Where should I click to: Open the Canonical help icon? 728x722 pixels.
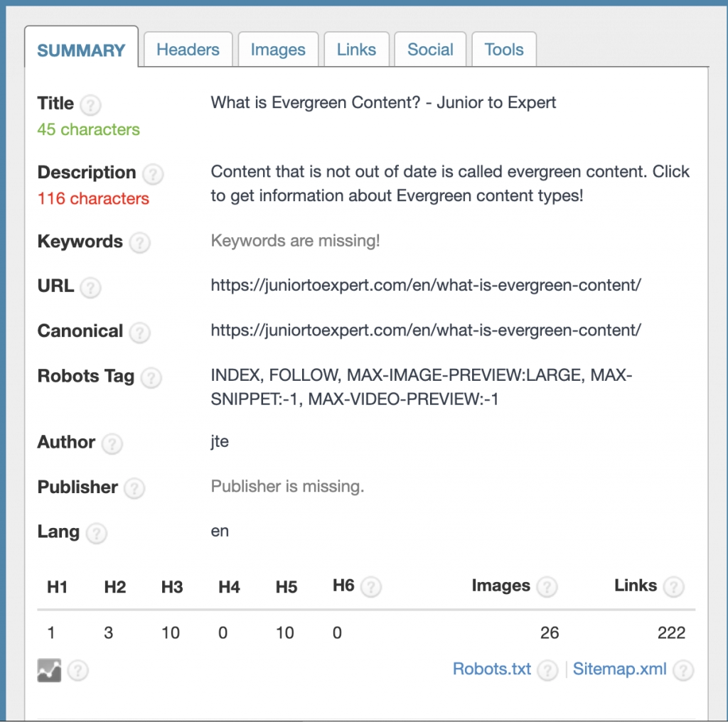pyautogui.click(x=140, y=333)
